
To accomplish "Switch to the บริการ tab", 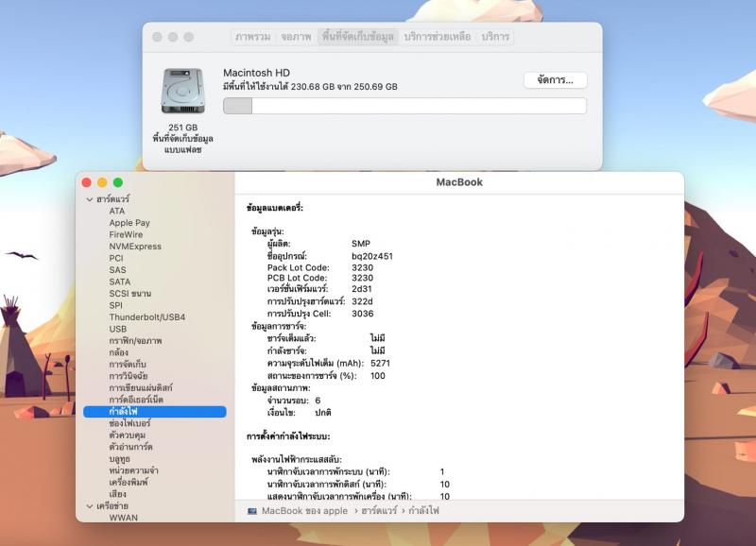I will [x=495, y=37].
